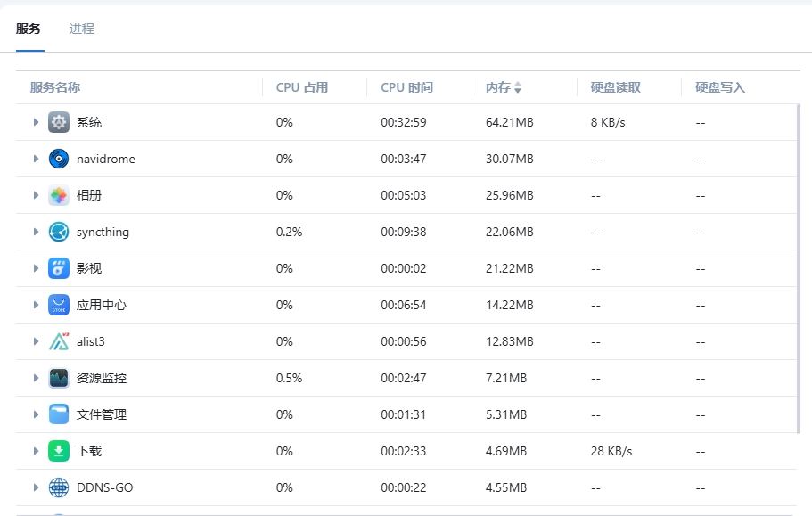
Task: Click the 系统 gear icon
Action: click(59, 123)
